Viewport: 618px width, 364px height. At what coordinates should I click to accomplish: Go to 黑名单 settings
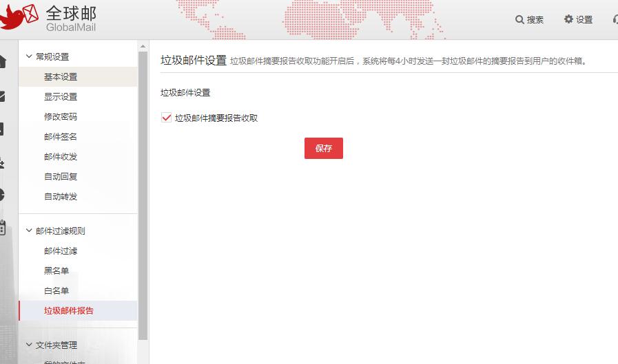pos(56,270)
